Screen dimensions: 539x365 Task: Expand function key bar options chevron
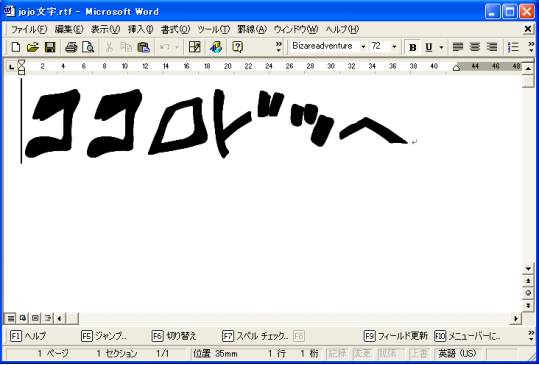pos(531,335)
